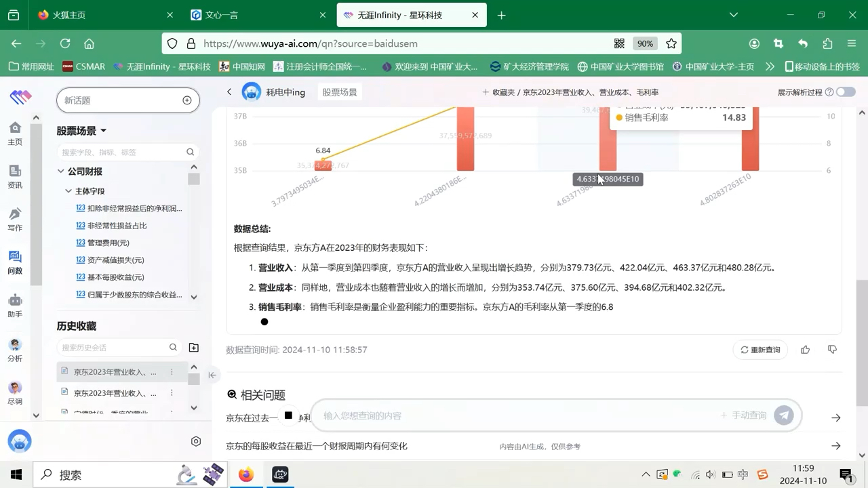The width and height of the screenshot is (868, 488).
Task: Open the Firefox hamburger menu
Action: pos(852,43)
